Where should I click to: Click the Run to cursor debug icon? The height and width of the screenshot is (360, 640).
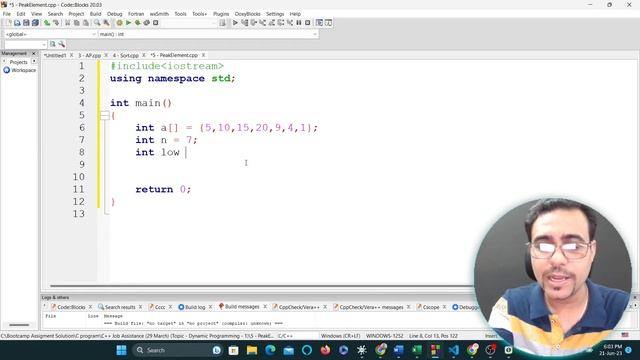point(244,23)
